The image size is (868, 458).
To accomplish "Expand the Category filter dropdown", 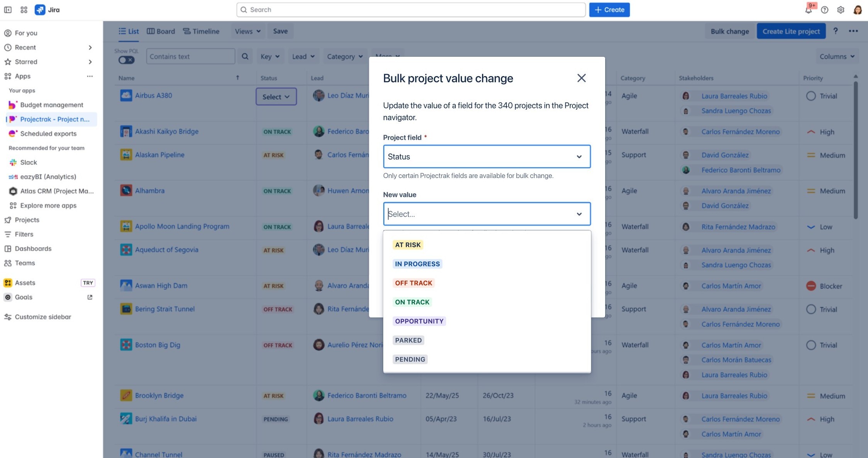I will tap(345, 56).
